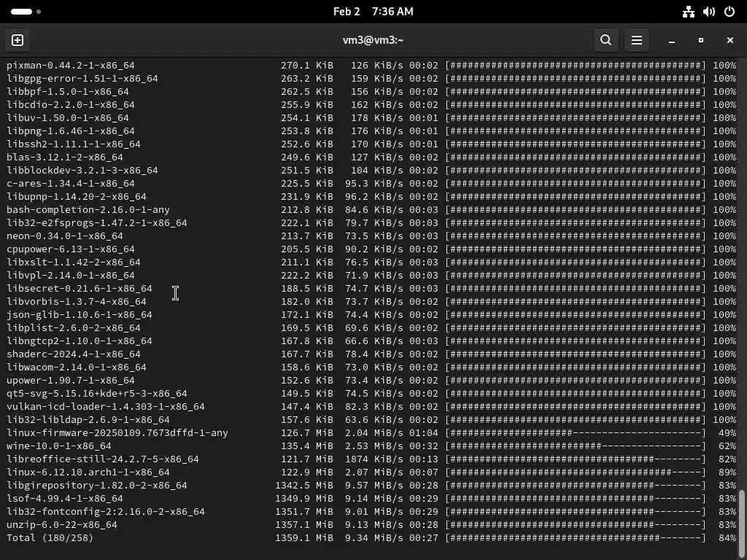The width and height of the screenshot is (747, 560).
Task: Click the 1359.1 MiB total size
Action: (x=304, y=537)
